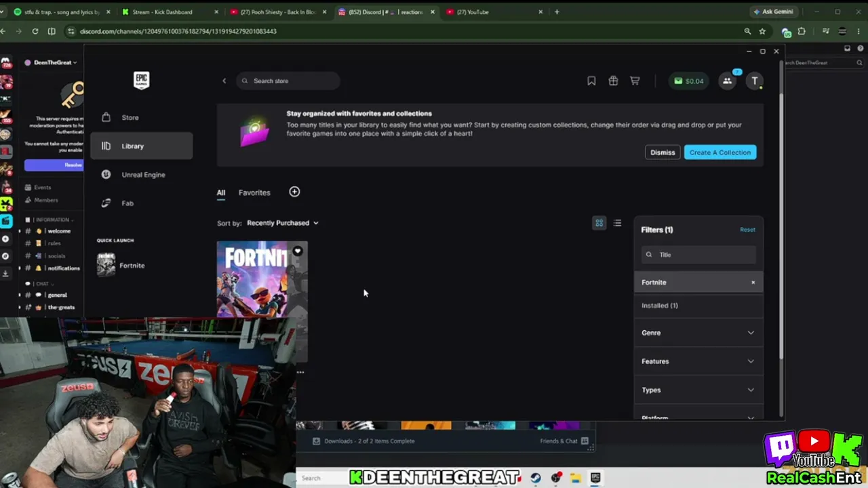This screenshot has width=868, height=488.
Task: Launch Fortnite from Quick Launch
Action: coord(141,265)
